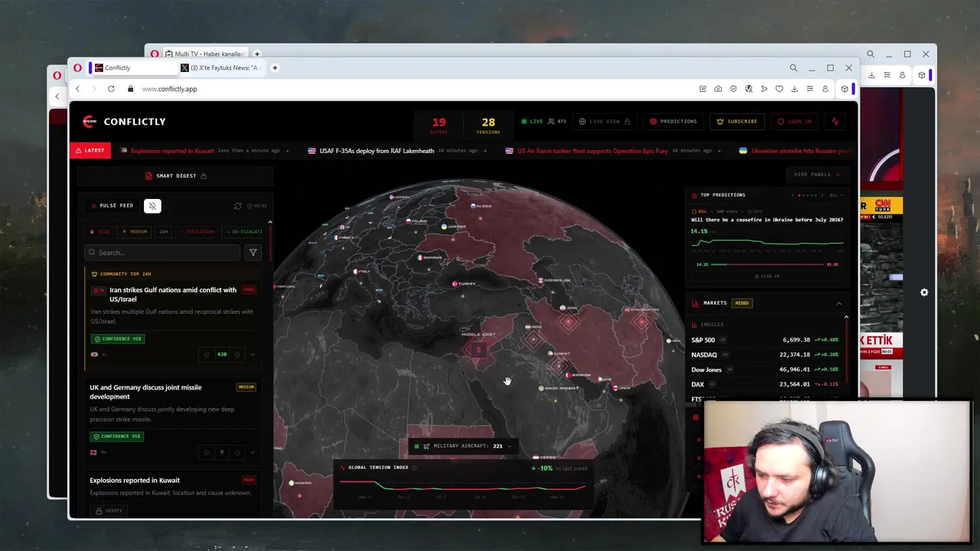980x551 pixels.
Task: Open the 'USAF F-35As deploy' ticker headline
Action: 377,151
